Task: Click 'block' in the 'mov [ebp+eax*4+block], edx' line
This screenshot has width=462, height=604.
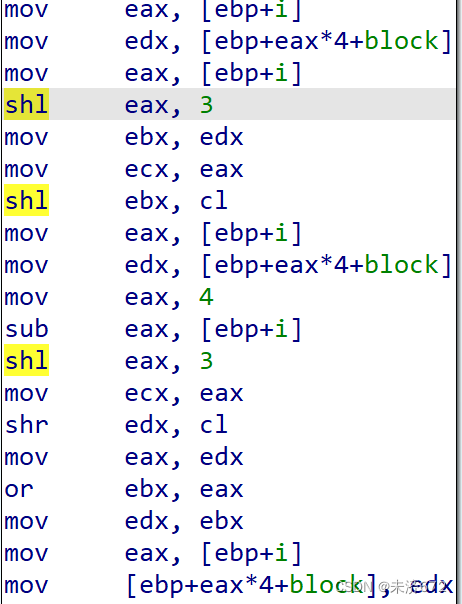Action: click(326, 584)
